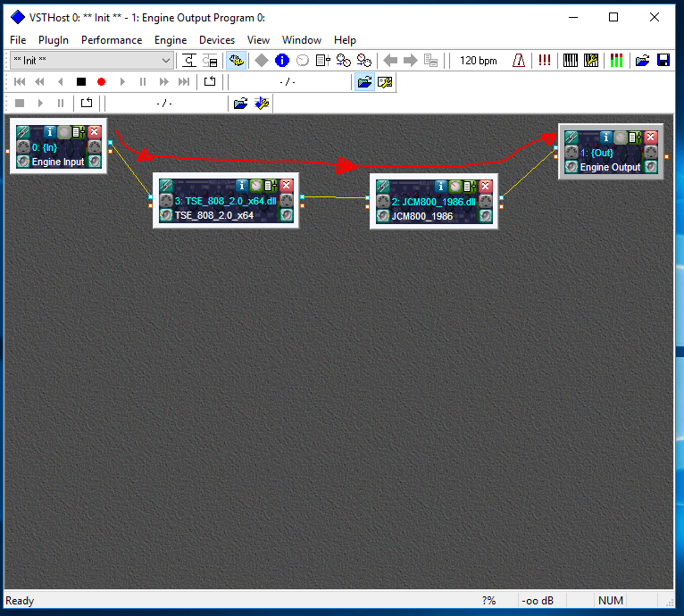This screenshot has height=616, width=684.
Task: Click the 120 bpm tempo display
Action: [x=478, y=60]
